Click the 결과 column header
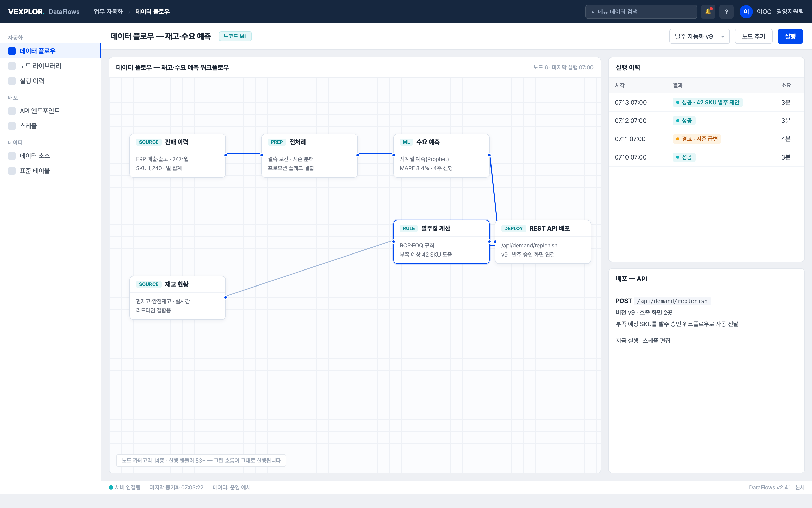 [x=678, y=85]
